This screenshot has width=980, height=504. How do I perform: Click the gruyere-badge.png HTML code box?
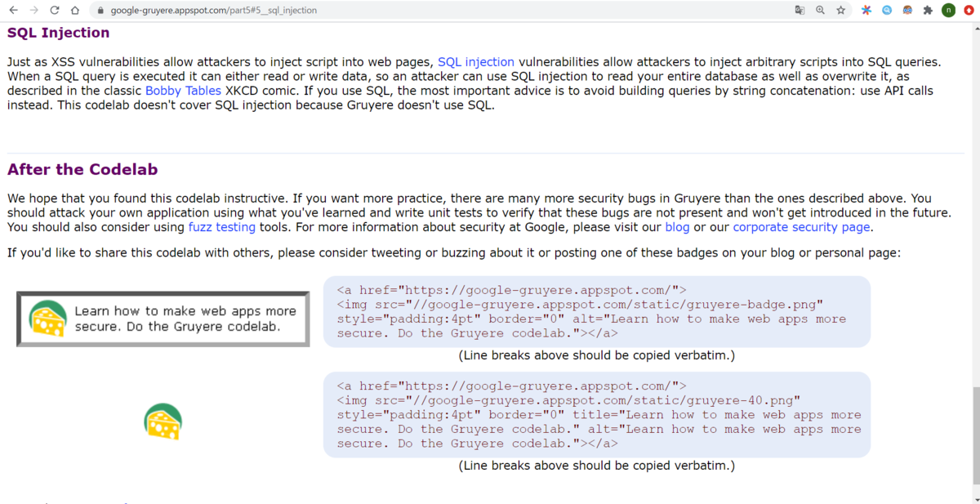[x=597, y=312]
